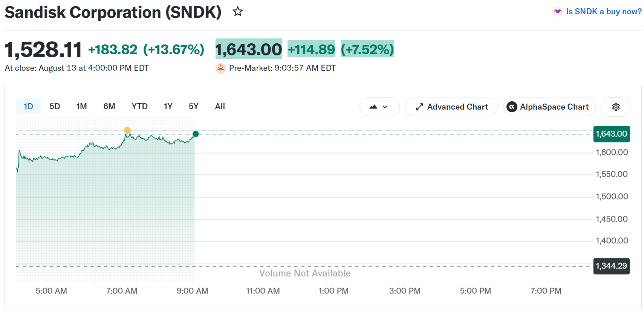View the 5Y chart range
644x313 pixels.
click(x=193, y=107)
